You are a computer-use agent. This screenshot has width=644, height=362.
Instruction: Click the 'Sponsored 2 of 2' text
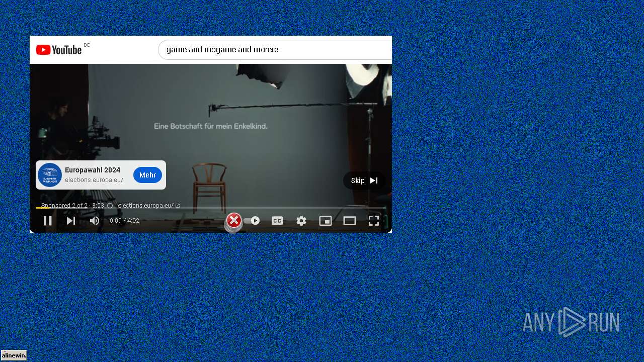(64, 206)
